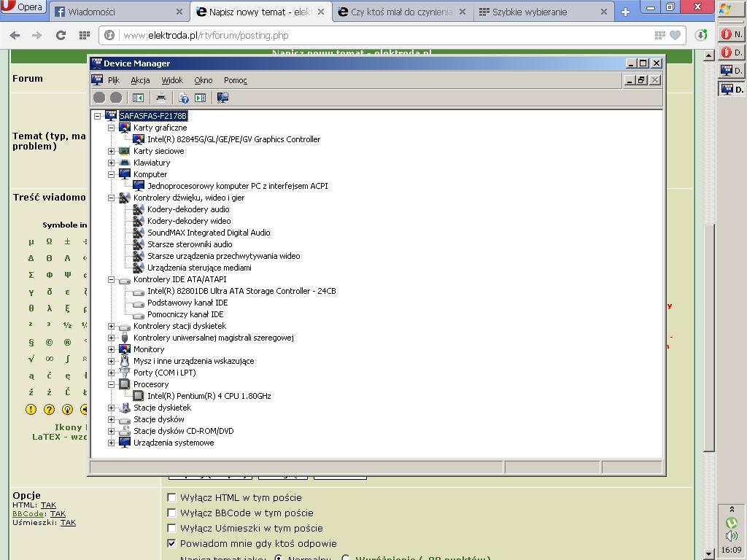Expand the Porty (COM i LPT) branch
747x560 pixels.
pos(111,373)
